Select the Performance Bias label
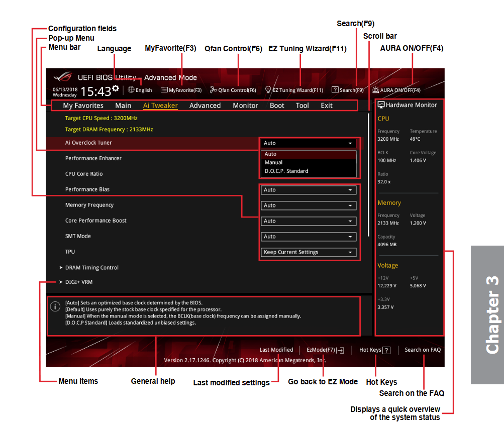 87,189
